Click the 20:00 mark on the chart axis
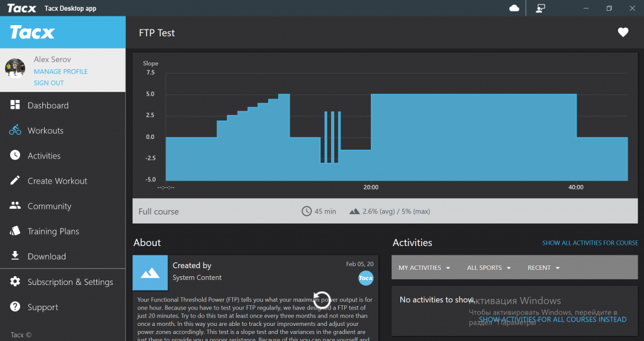This screenshot has height=341, width=644. pos(371,187)
